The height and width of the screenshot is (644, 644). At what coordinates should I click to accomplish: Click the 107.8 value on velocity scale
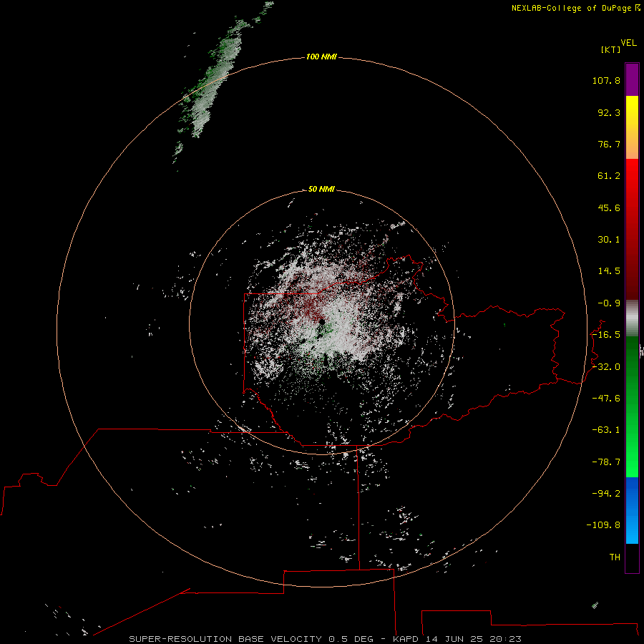pos(606,80)
